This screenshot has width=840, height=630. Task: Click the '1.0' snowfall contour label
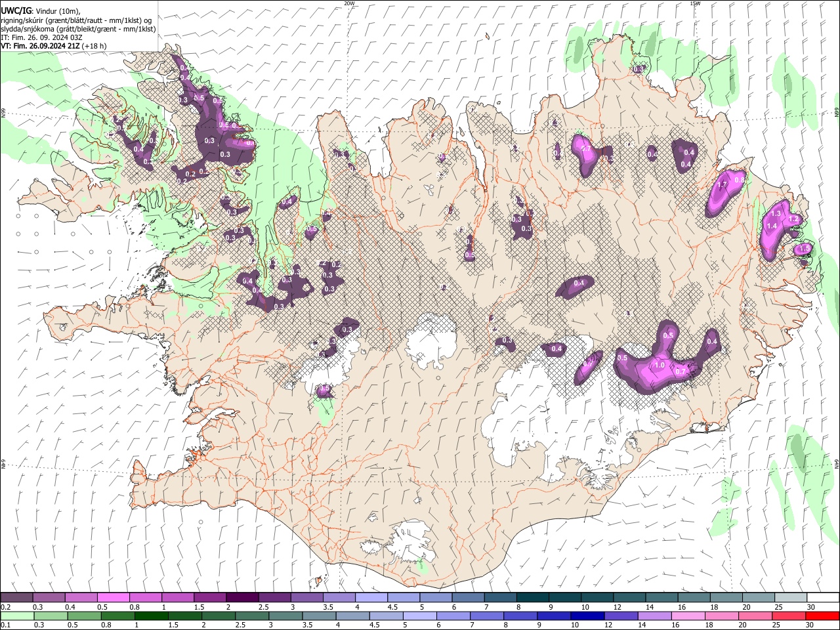click(x=660, y=366)
